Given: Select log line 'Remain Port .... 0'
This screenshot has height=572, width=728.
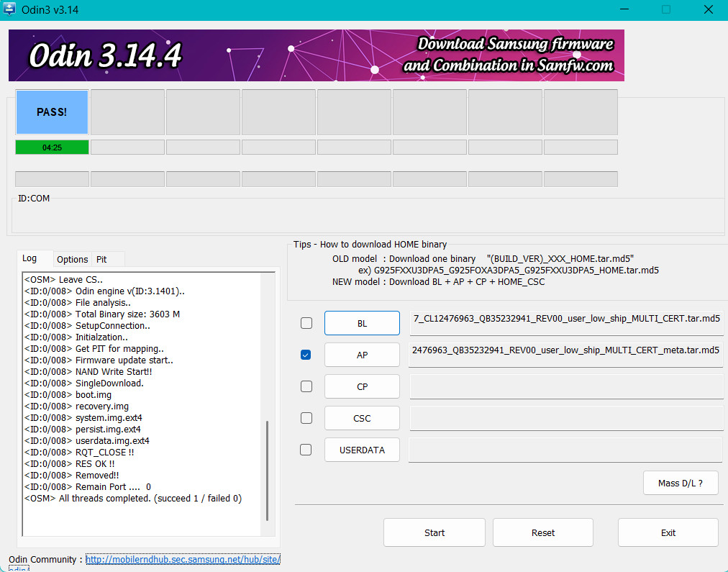Looking at the screenshot, I should point(88,486).
